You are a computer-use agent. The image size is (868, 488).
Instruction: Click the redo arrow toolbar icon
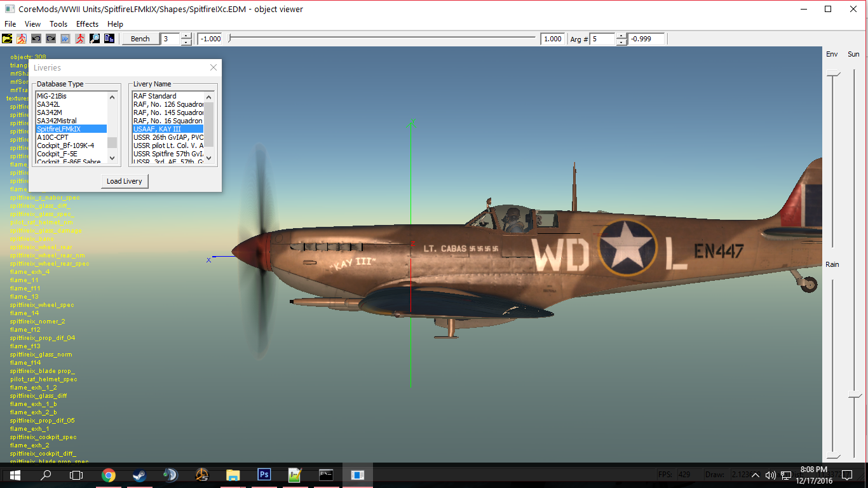[51, 39]
